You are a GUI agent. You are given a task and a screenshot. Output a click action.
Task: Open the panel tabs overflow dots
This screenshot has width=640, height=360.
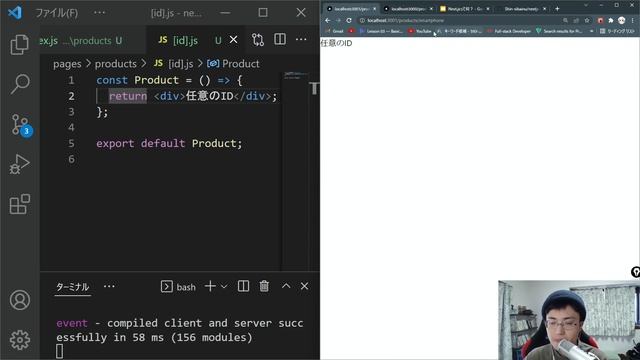click(109, 286)
